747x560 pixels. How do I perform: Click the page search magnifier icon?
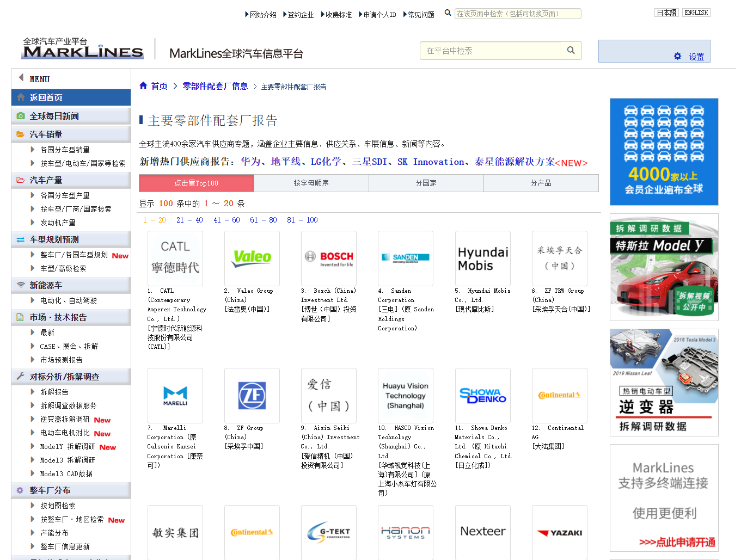click(448, 13)
